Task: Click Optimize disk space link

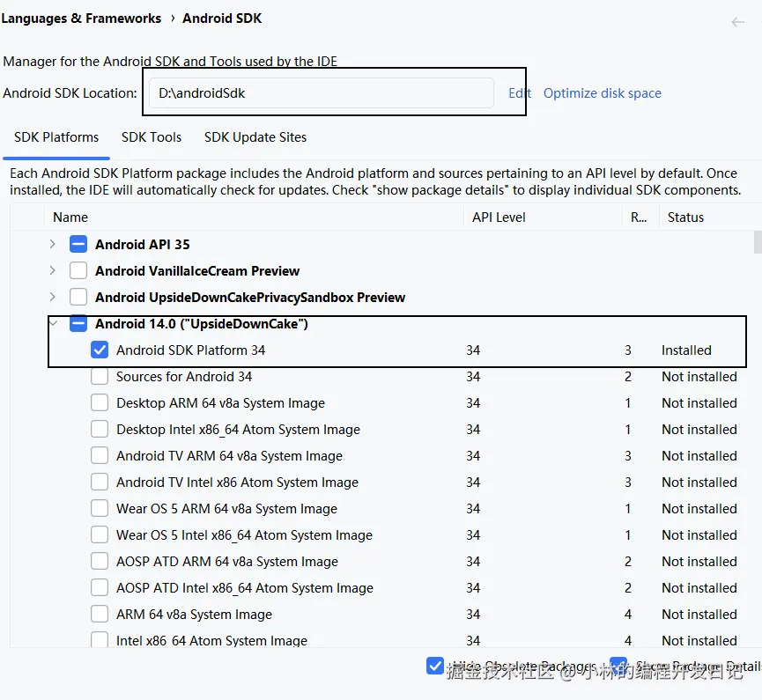Action: point(603,92)
